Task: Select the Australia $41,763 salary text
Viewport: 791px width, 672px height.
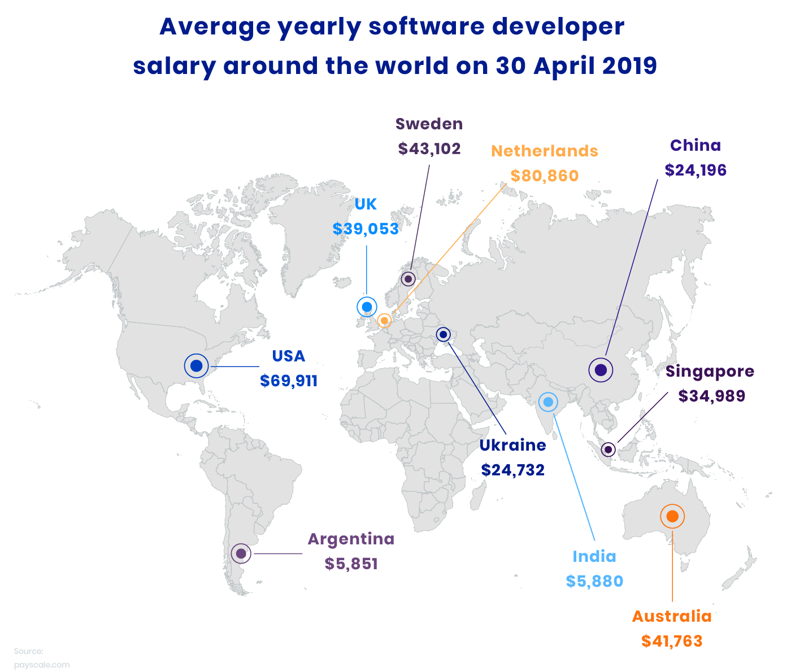Action: tap(672, 641)
